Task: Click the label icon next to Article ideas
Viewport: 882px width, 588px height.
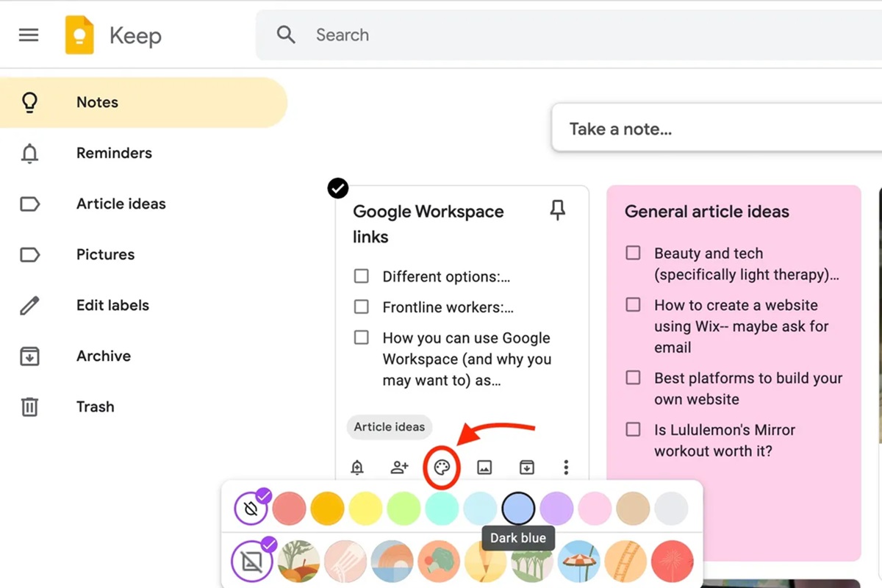Action: point(29,204)
